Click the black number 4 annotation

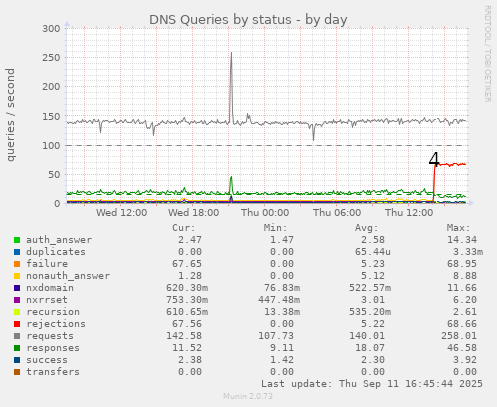[434, 160]
